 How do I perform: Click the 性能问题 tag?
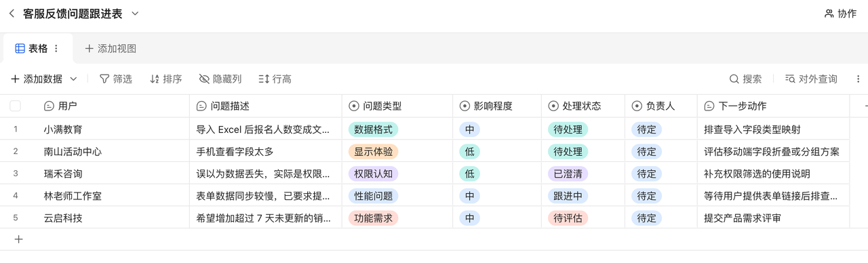click(x=373, y=196)
